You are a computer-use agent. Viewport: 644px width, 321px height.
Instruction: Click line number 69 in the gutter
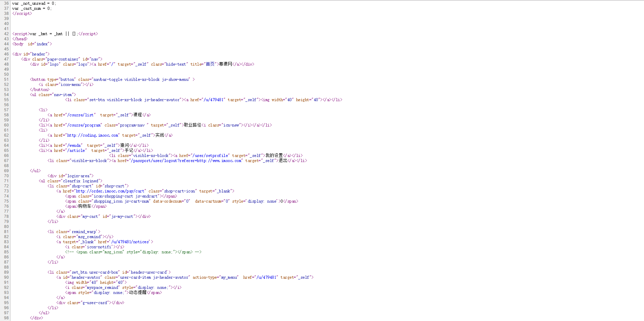6,171
